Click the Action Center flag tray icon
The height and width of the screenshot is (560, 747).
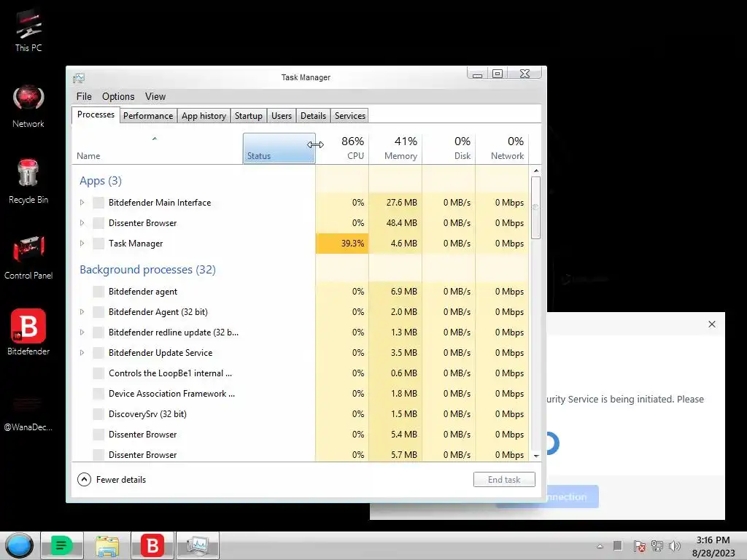[x=639, y=546]
